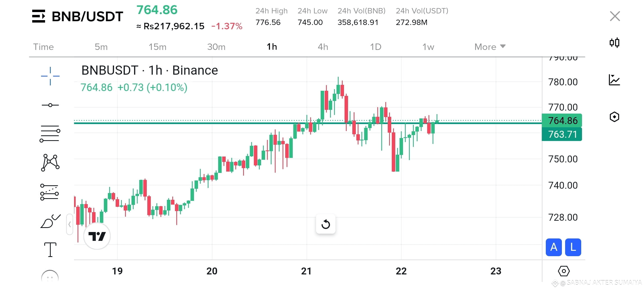
Task: Click the 24h Vol(USDT) value 272.98M
Action: pos(411,22)
